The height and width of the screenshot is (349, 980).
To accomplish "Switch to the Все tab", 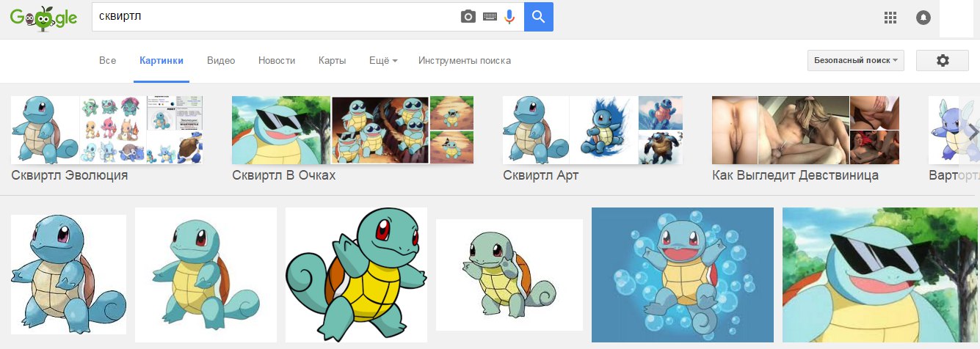I will point(108,61).
